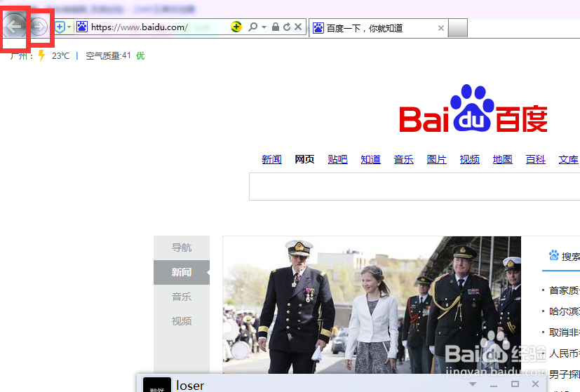Click the loser popup avatar thumbnail
This screenshot has width=580, height=392.
point(157,384)
